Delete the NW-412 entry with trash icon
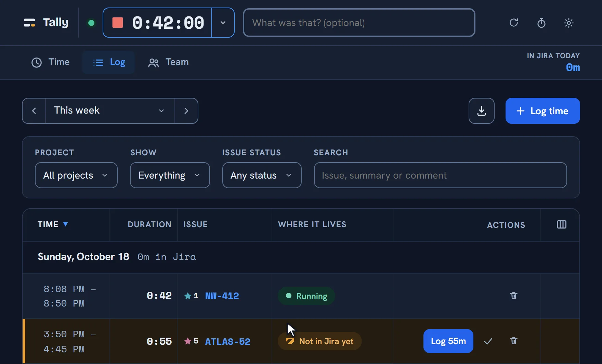The width and height of the screenshot is (602, 364). (x=513, y=296)
